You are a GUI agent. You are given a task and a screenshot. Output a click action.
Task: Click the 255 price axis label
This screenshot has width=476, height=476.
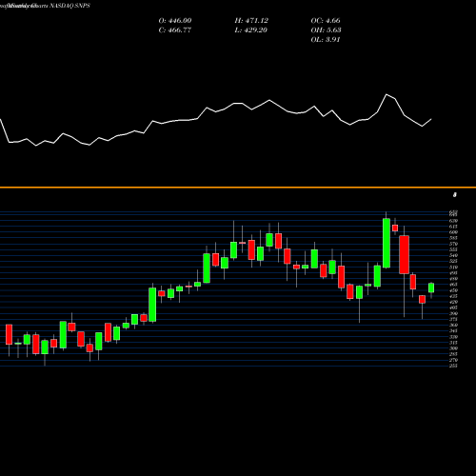point(453,366)
